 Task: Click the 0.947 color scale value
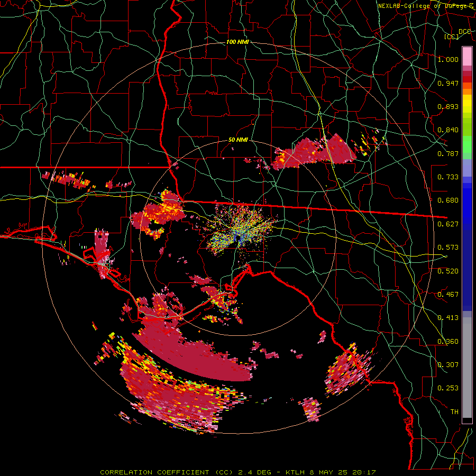[x=448, y=83]
